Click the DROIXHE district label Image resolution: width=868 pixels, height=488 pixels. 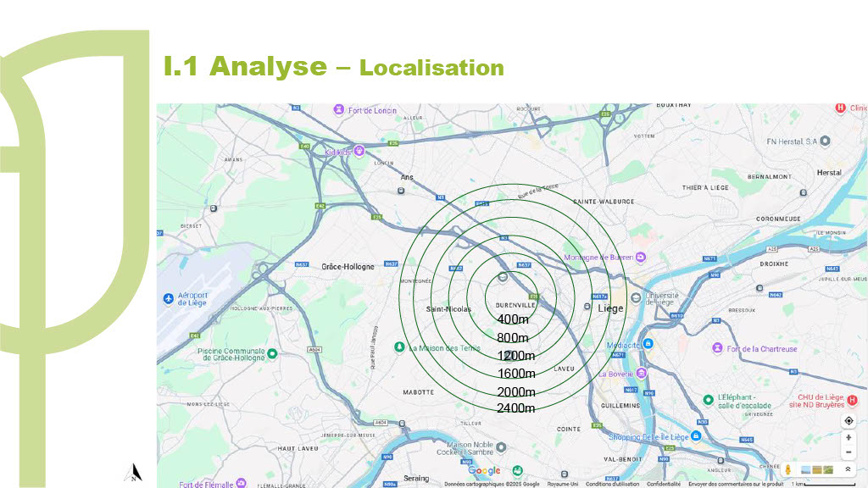pos(774,264)
